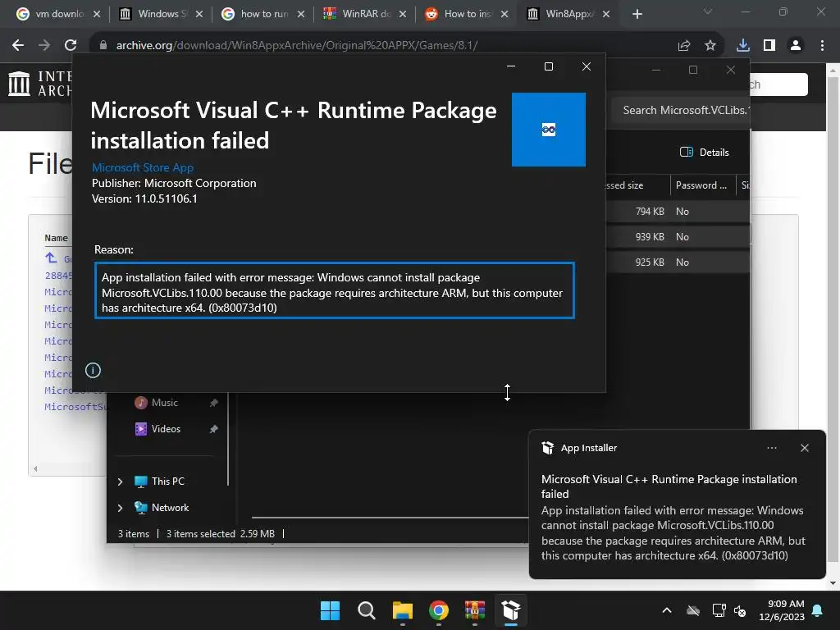This screenshot has height=630, width=840.
Task: Open the tab search chevron in Chrome
Action: [708, 11]
